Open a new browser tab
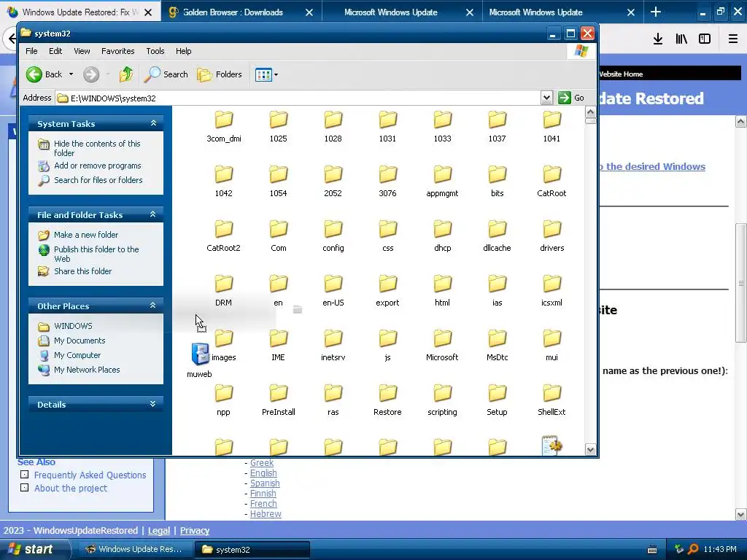 pos(656,12)
